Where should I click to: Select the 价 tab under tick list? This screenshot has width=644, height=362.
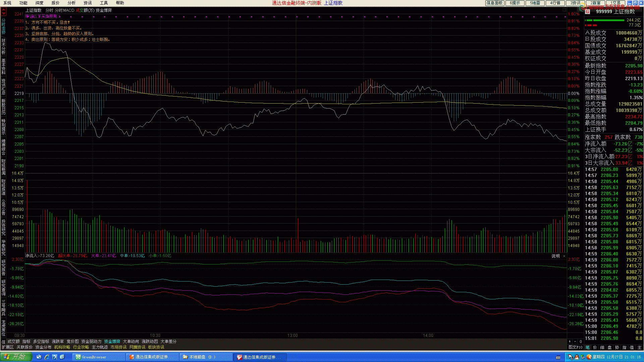click(x=595, y=348)
